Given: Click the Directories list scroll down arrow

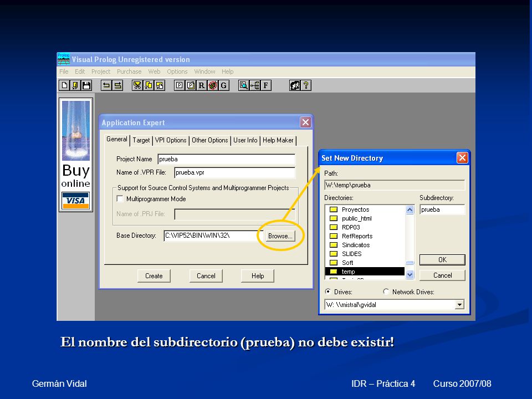Looking at the screenshot, I should 410,274.
